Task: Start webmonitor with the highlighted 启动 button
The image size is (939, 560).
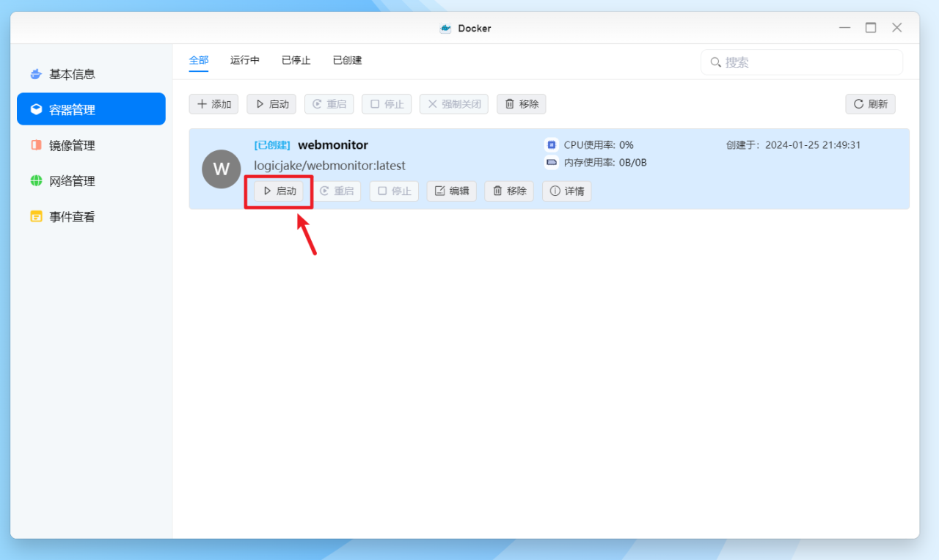Action: coord(279,191)
